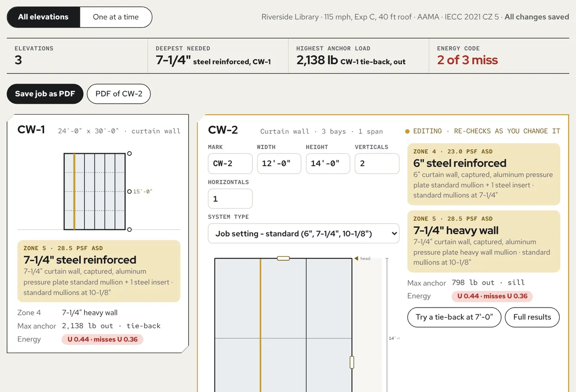Image resolution: width=576 pixels, height=392 pixels.
Task: Click the Riverside Library job info text
Action: 381,17
